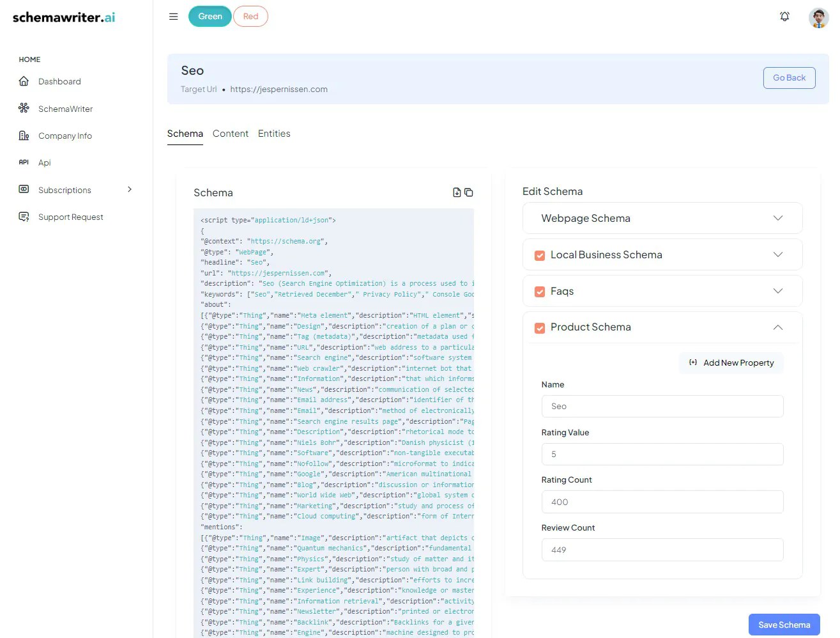Click the Name input field
840x638 pixels.
(x=662, y=406)
